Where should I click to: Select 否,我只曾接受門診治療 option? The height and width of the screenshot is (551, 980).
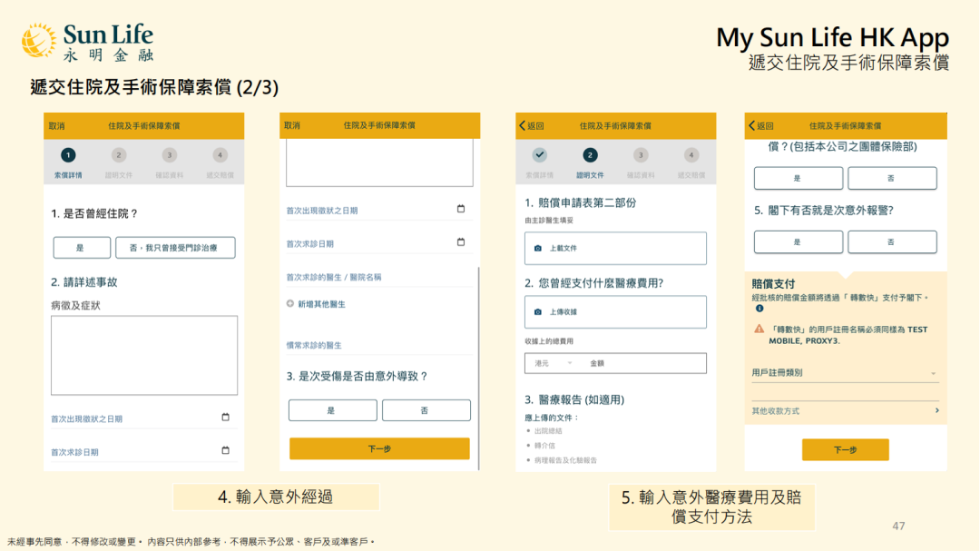175,248
